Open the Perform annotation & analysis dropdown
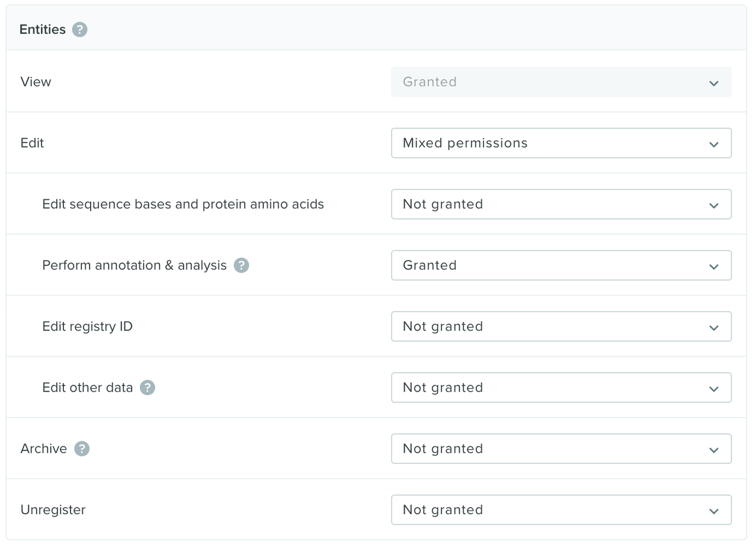The width and height of the screenshot is (756, 548). 561,265
